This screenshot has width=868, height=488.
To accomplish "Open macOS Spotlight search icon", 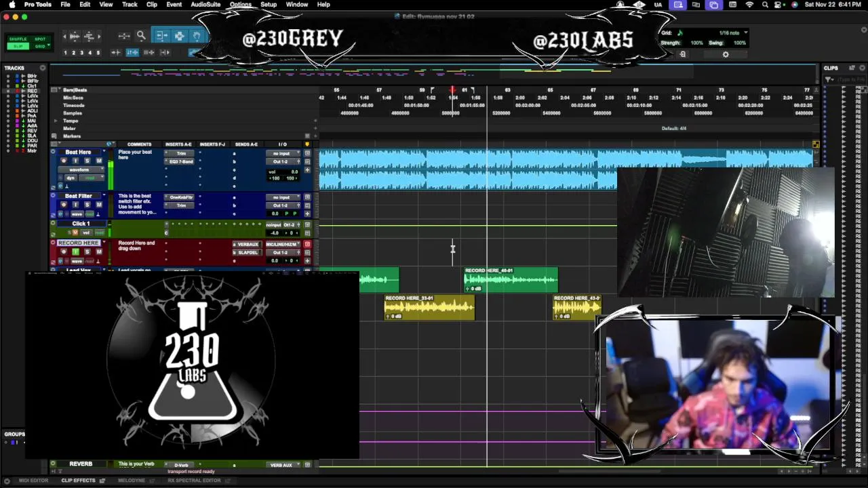I will pos(765,5).
